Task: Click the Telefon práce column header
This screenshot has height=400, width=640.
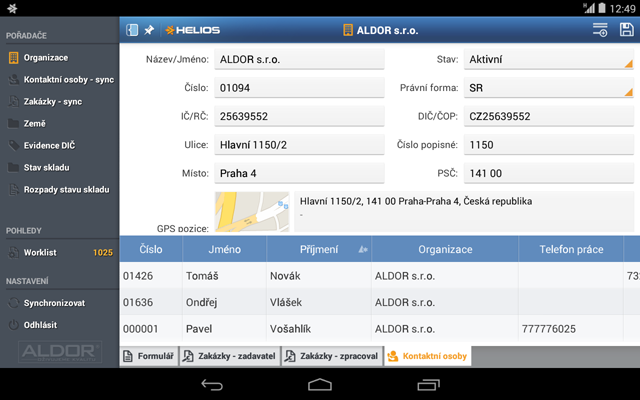Action: [x=571, y=249]
